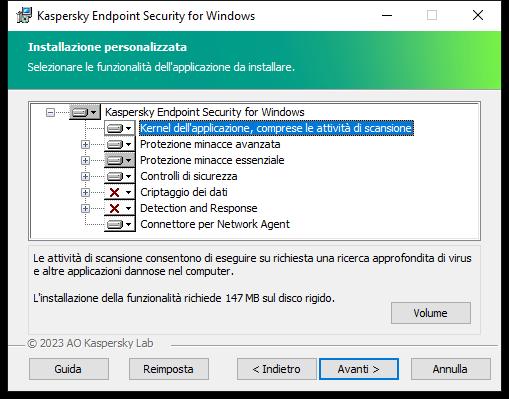The width and height of the screenshot is (509, 399).
Task: Open install-state dropdown for Protezione minacce avanzata
Action: click(120, 144)
